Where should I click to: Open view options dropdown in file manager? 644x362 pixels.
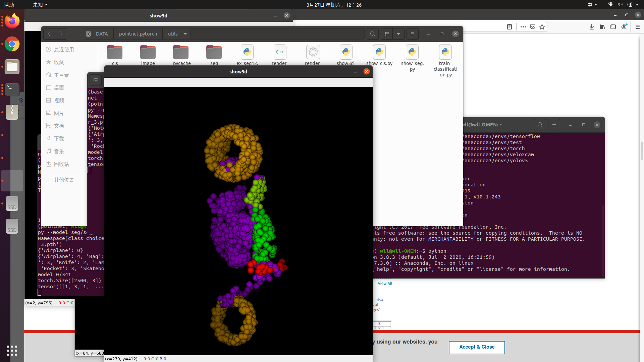point(398,34)
